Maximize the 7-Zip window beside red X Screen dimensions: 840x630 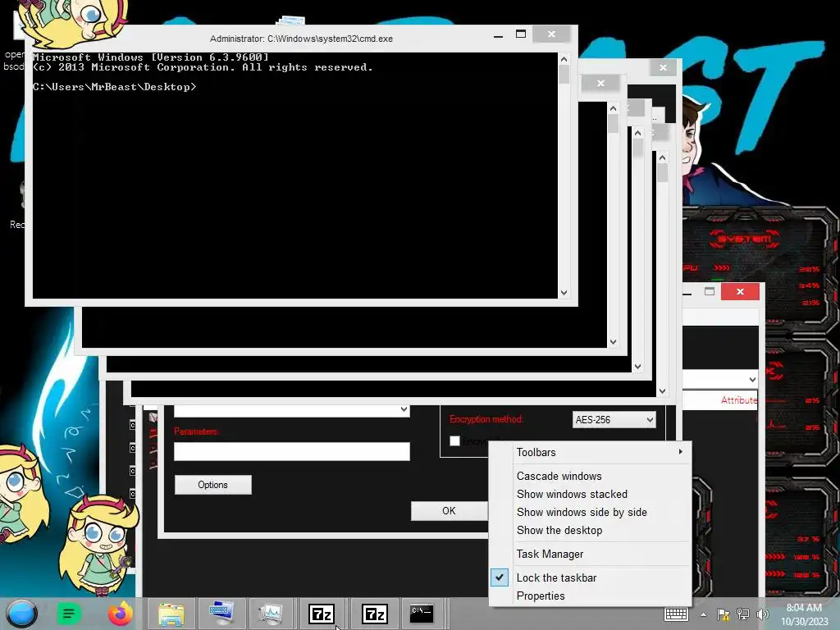(x=710, y=291)
